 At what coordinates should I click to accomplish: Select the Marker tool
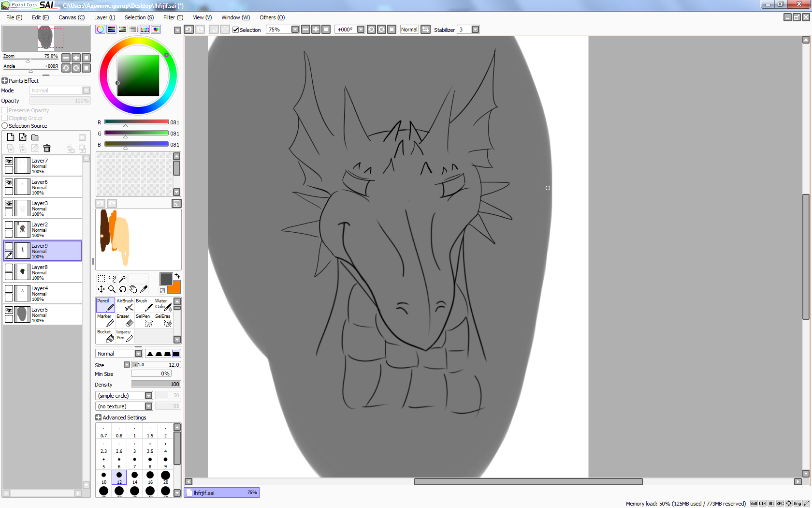point(105,320)
